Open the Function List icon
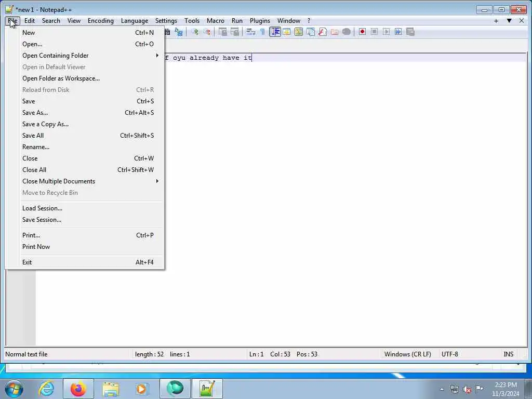This screenshot has width=532, height=399. click(x=322, y=32)
